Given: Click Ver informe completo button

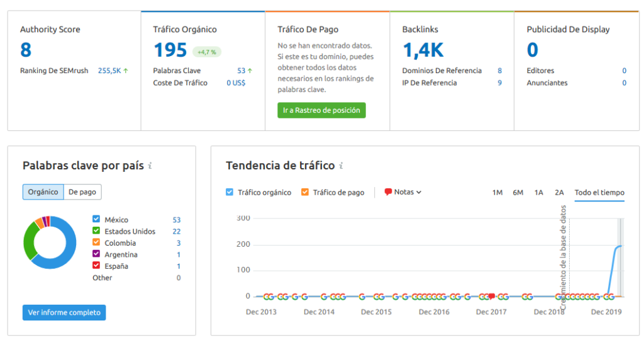Looking at the screenshot, I should (64, 312).
